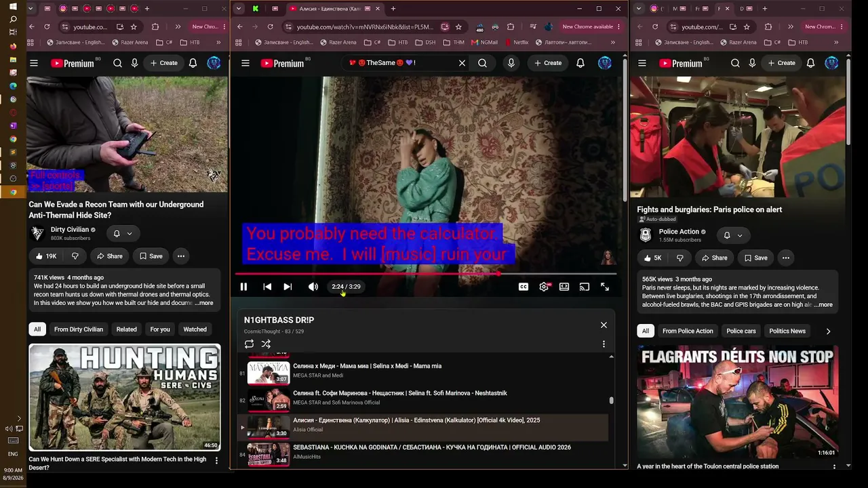This screenshot has width=868, height=488.
Task: Seek along the red video progress bar
Action: (x=426, y=274)
